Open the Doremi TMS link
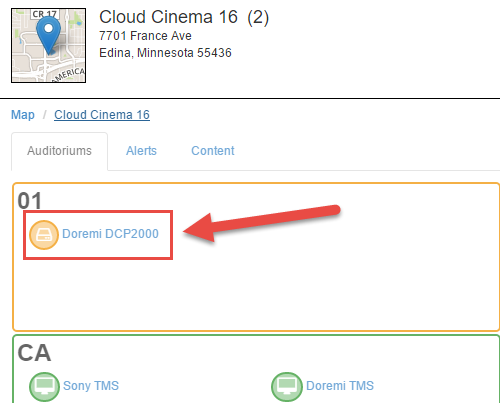Viewport: 500px width, 403px height. click(x=340, y=386)
